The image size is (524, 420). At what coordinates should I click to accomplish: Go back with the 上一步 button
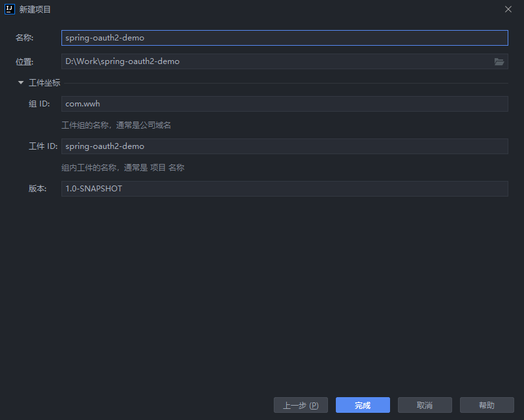tap(301, 405)
